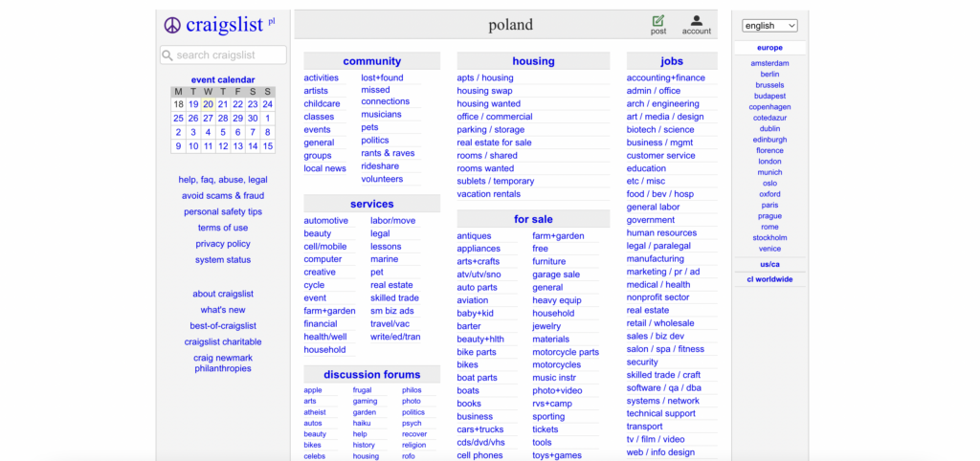Browse motorcycle parts for sale
Viewport: 980px width, 461px height.
(566, 352)
